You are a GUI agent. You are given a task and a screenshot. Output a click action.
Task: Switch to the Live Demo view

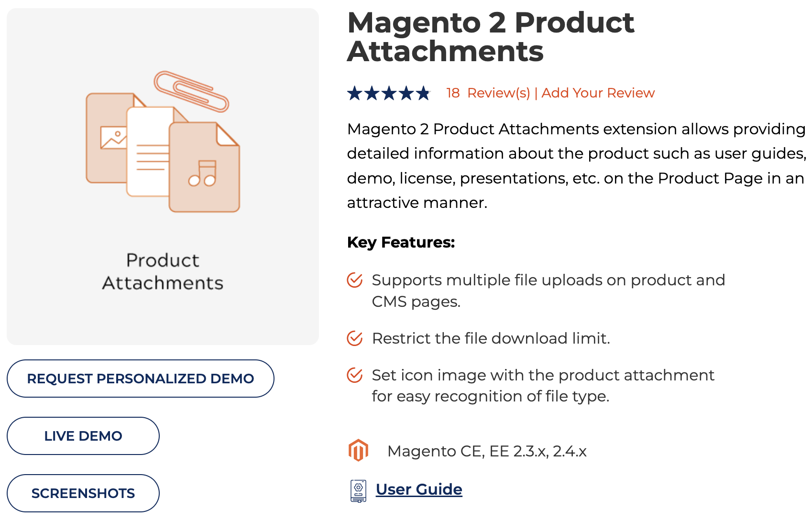[x=82, y=435]
